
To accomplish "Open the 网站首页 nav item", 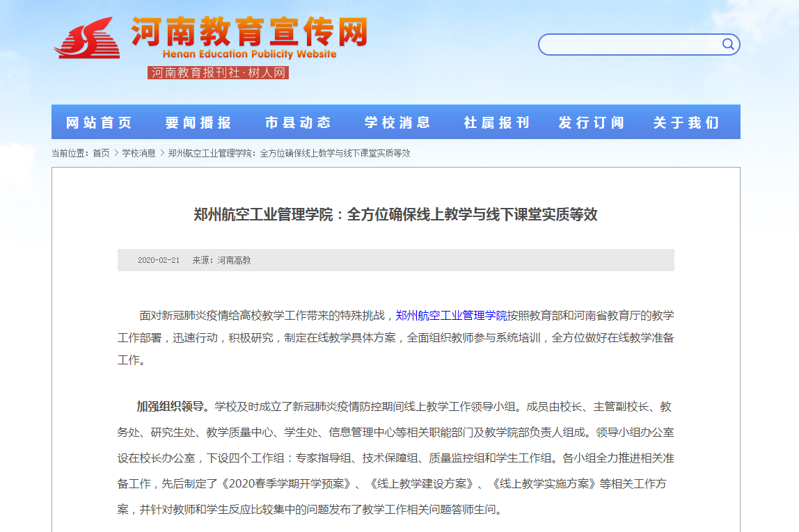I will pos(99,122).
